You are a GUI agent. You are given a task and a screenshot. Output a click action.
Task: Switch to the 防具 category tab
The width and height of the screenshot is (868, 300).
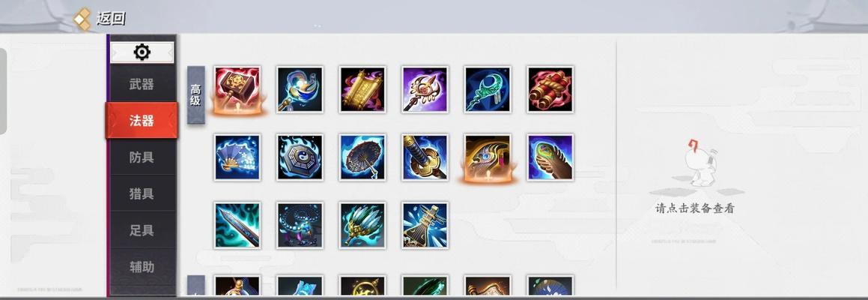(x=142, y=157)
